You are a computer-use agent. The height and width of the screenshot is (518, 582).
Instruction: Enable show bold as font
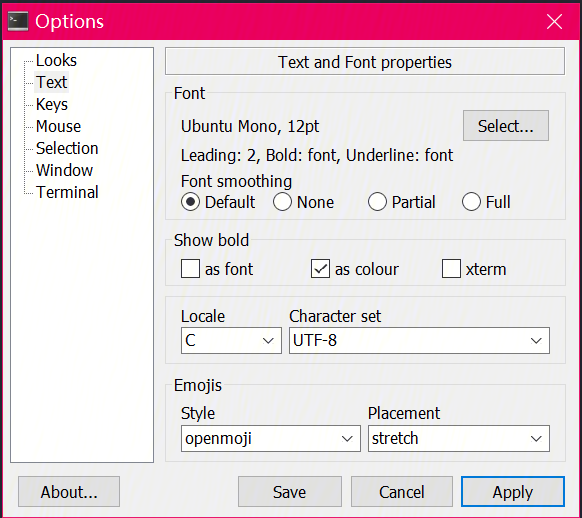click(x=190, y=269)
